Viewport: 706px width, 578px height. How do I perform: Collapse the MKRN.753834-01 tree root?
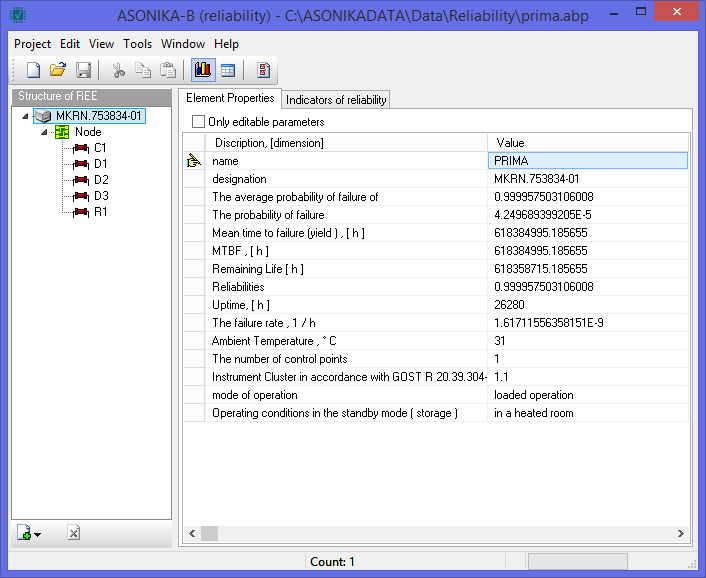(x=25, y=116)
